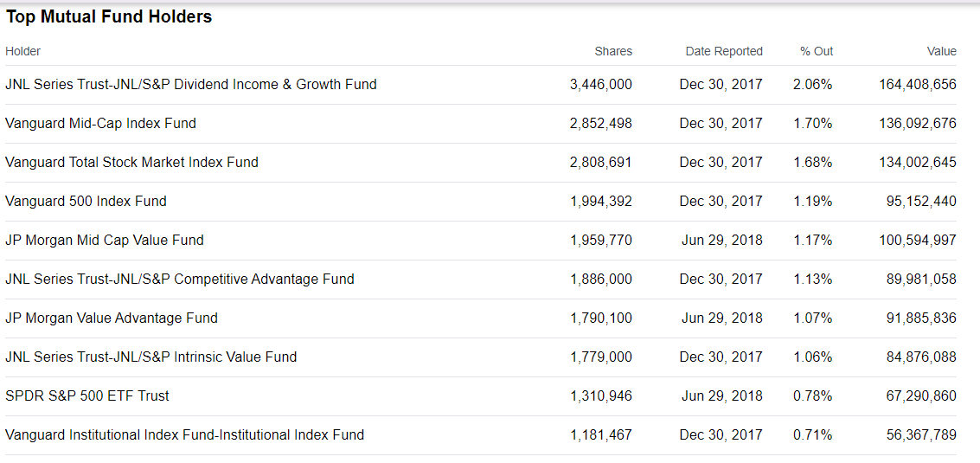
Task: Click Vanguard 500 Index Fund holder name
Action: point(86,202)
